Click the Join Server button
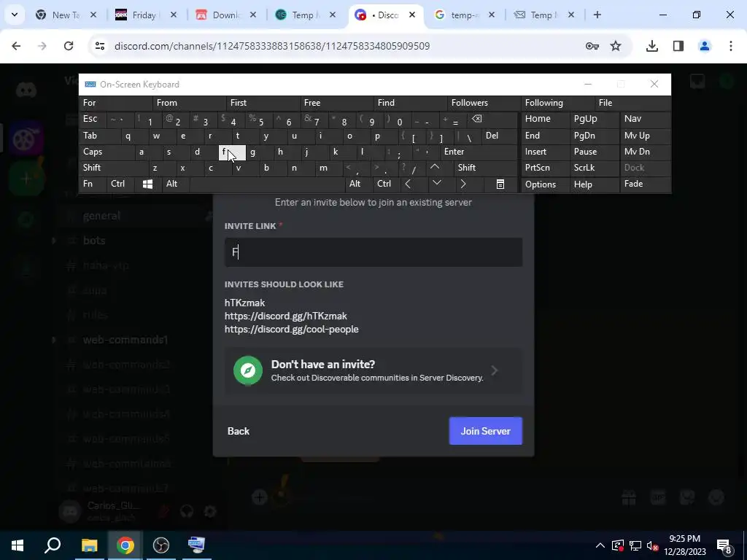The width and height of the screenshot is (747, 560). pyautogui.click(x=485, y=431)
